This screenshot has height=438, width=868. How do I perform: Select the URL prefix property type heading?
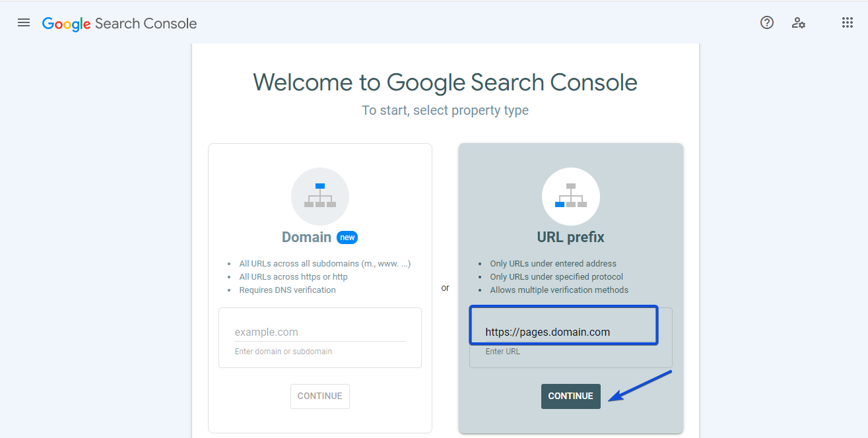(x=571, y=237)
